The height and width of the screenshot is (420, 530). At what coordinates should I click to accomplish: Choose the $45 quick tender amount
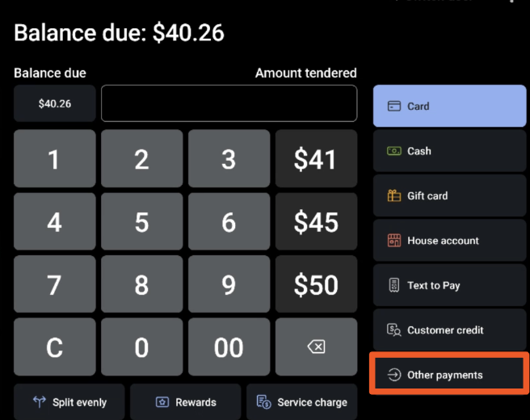point(316,221)
